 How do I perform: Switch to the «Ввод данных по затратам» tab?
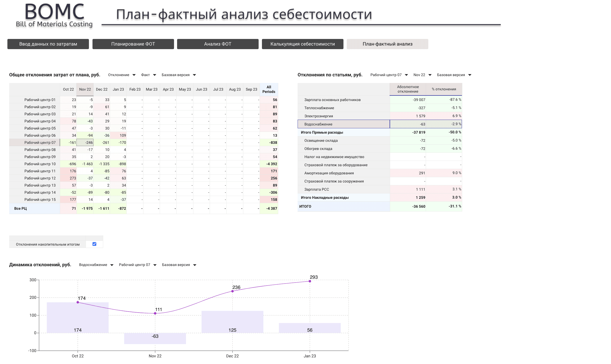point(48,44)
